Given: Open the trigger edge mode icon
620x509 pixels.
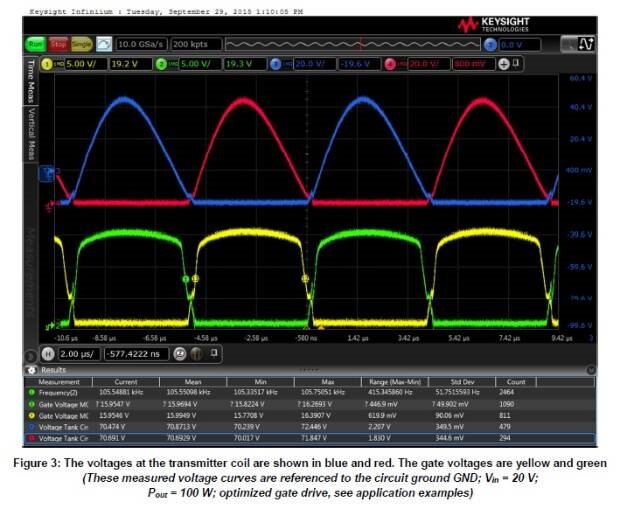Looking at the screenshot, I should (x=585, y=44).
